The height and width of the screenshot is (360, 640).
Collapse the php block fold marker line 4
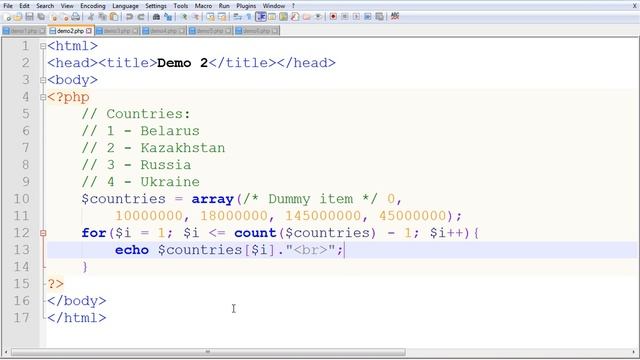pos(43,97)
